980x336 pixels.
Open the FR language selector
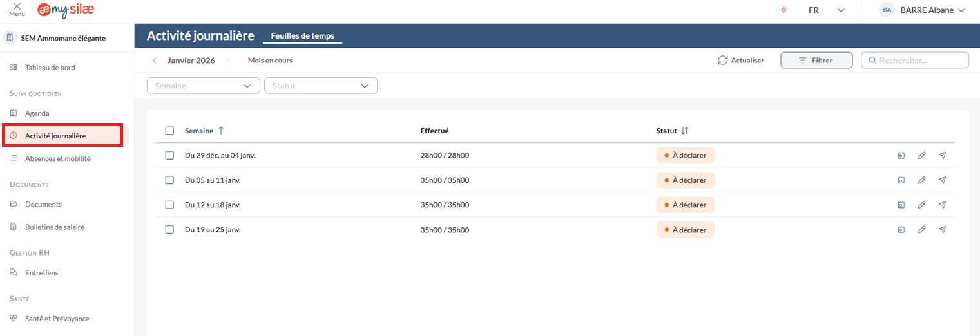click(826, 10)
